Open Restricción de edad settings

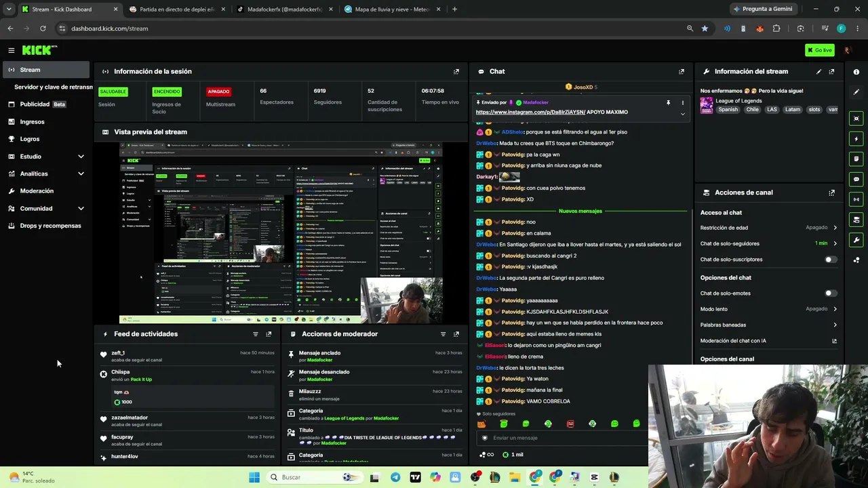click(768, 228)
